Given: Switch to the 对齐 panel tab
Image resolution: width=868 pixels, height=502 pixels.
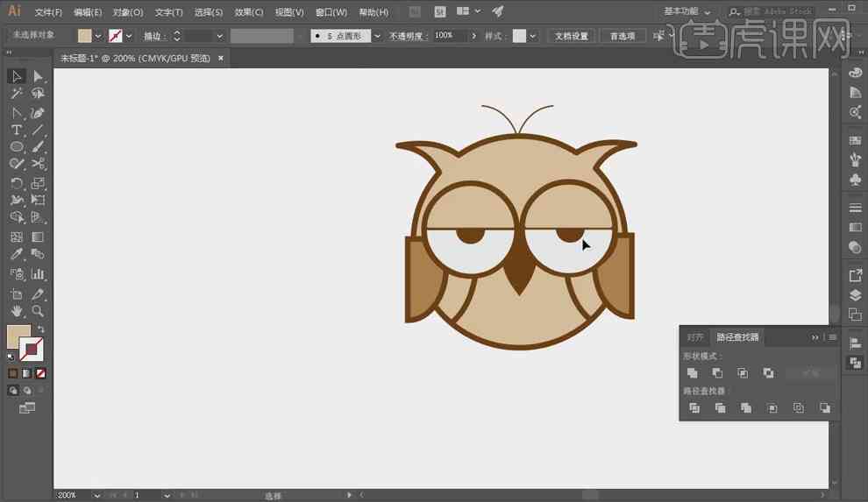Looking at the screenshot, I should pos(694,337).
